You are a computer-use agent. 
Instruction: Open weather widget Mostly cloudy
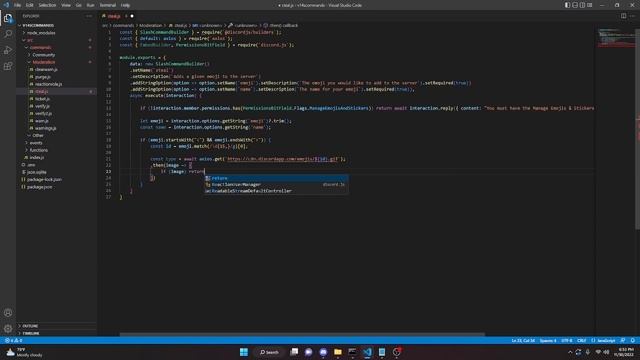pyautogui.click(x=24, y=352)
